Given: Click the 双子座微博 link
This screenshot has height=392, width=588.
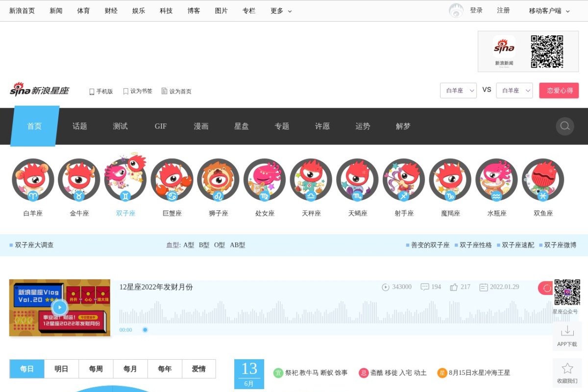Looking at the screenshot, I should (x=560, y=245).
